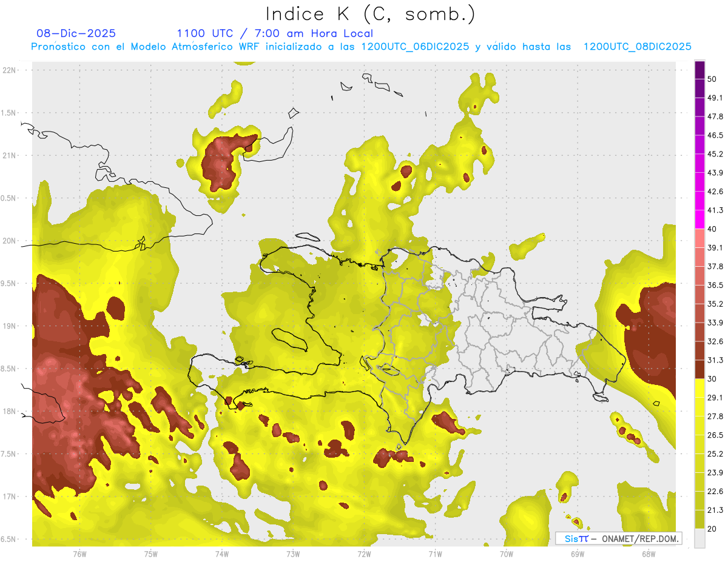
Task: Pick the salmon swatch between 39.1 and 40
Action: tap(699, 239)
